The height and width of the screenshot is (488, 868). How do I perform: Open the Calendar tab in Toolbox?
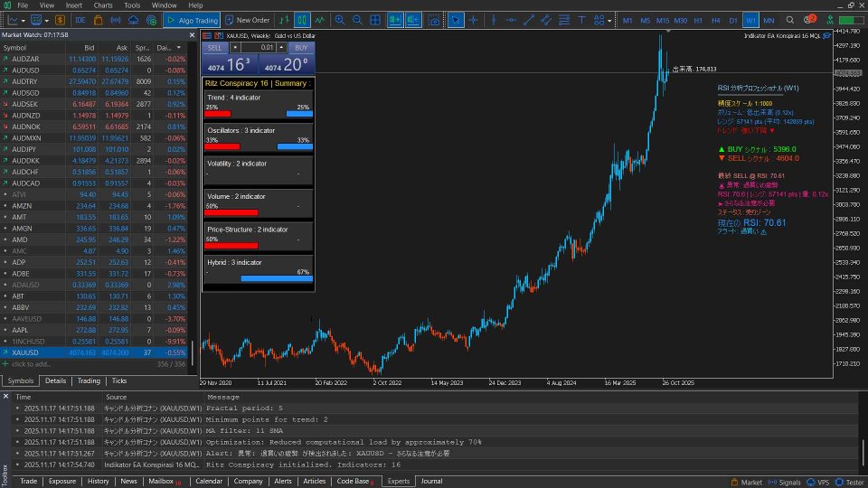[209, 482]
